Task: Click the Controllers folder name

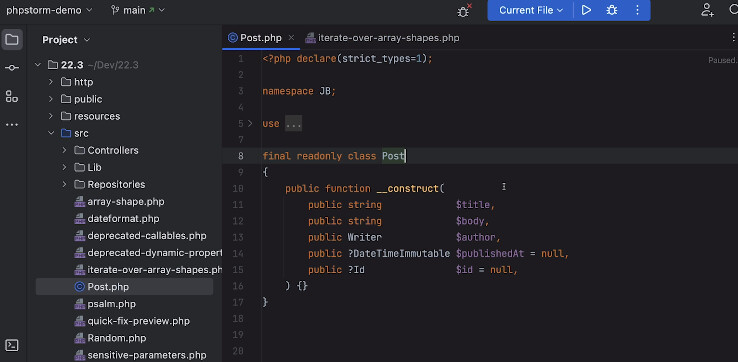Action: 113,151
